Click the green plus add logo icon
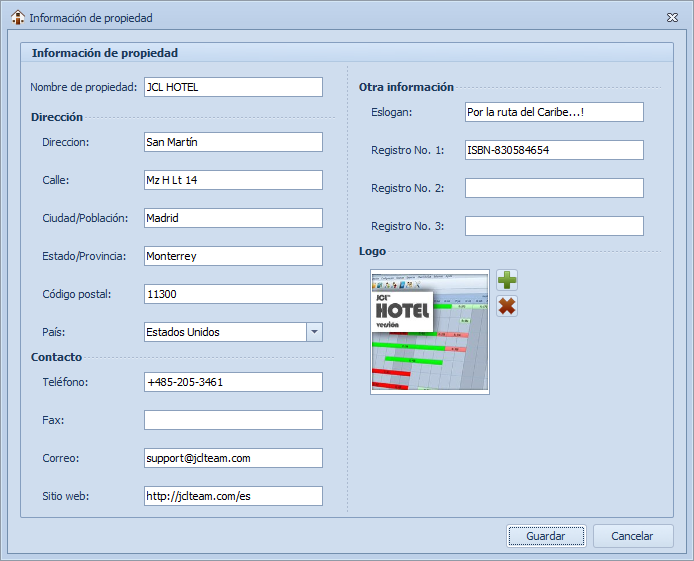Viewport: 694px width, 561px height. [507, 280]
